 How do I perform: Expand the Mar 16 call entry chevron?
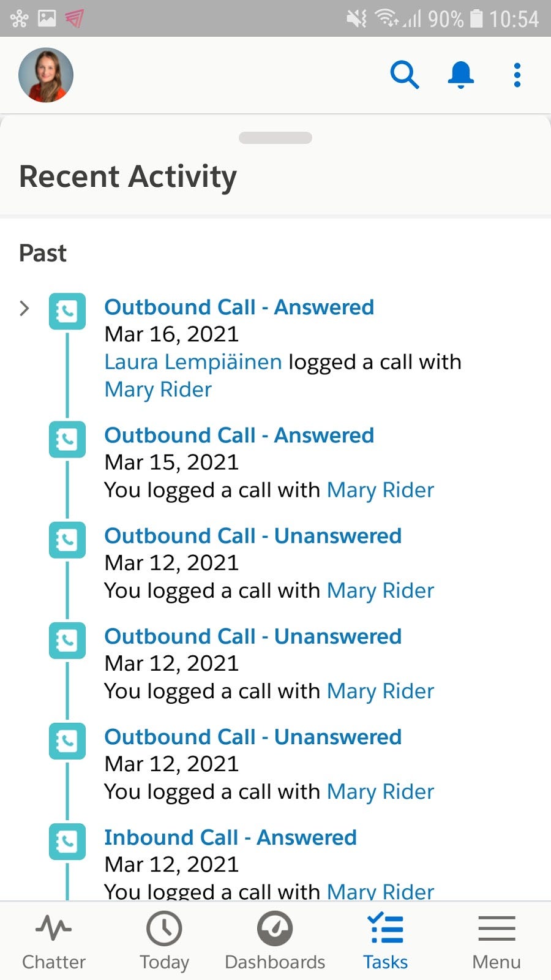click(x=24, y=308)
